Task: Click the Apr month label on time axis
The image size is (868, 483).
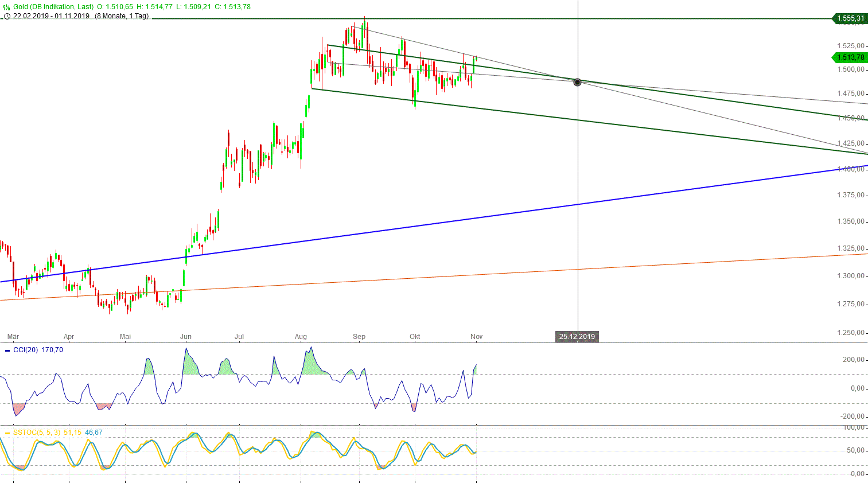Action: click(69, 337)
